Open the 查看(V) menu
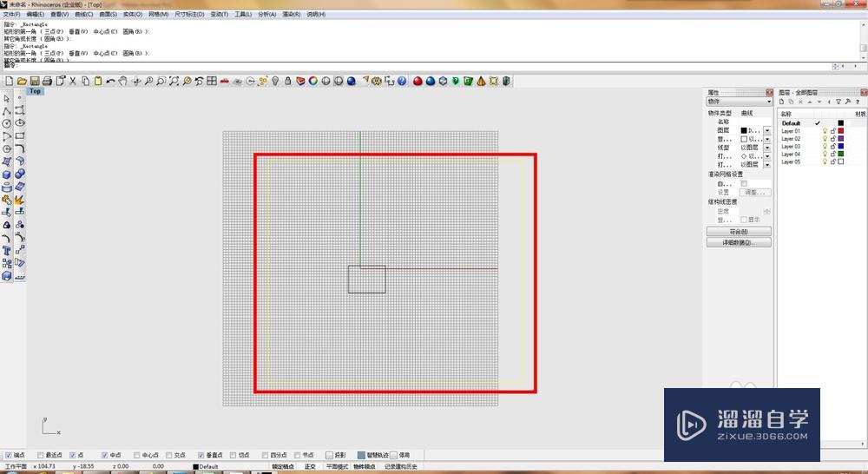The width and height of the screenshot is (868, 474). click(x=59, y=15)
